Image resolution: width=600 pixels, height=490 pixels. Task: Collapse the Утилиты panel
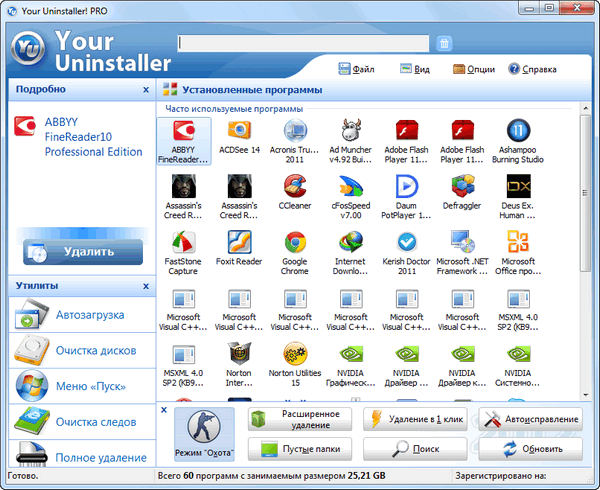point(146,286)
